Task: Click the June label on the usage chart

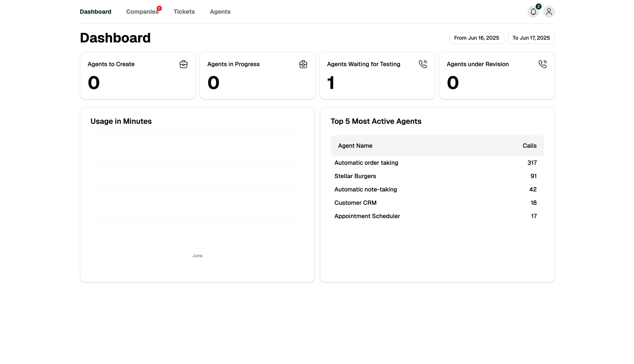Action: (197, 256)
